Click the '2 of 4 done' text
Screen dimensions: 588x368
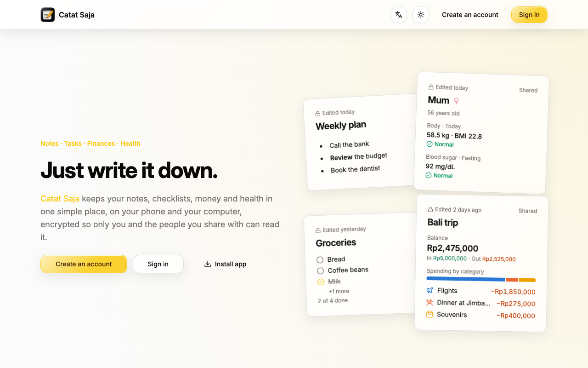[333, 301]
